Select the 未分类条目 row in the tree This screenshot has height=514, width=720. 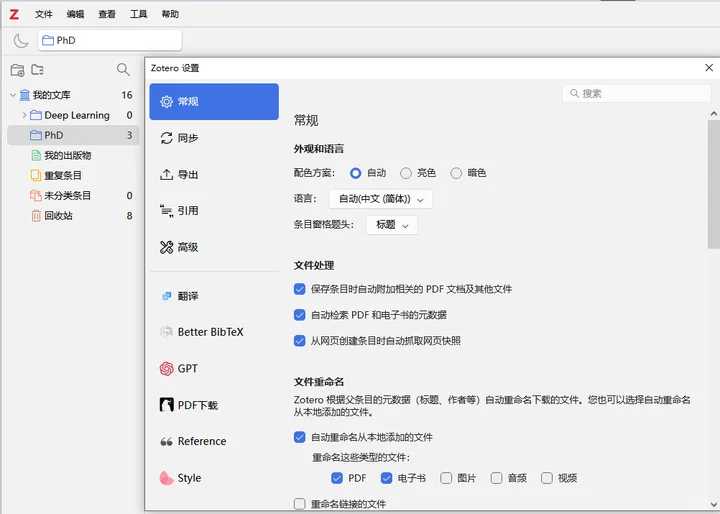(73, 196)
